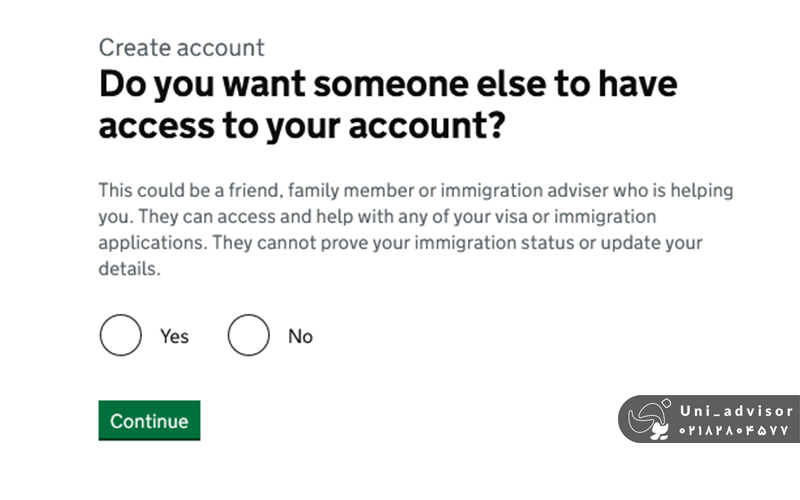
Task: Click the green Continue button
Action: tap(149, 421)
